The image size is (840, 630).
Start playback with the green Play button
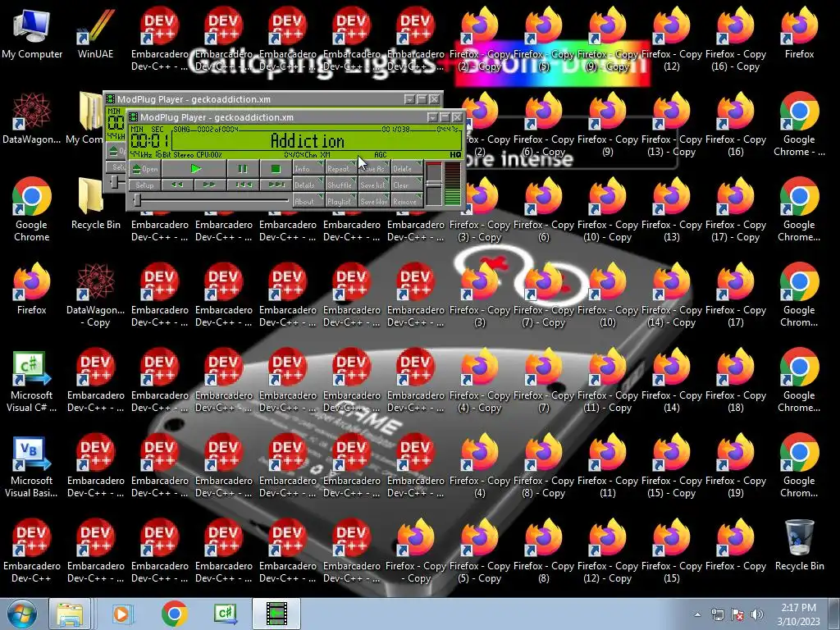coord(194,169)
